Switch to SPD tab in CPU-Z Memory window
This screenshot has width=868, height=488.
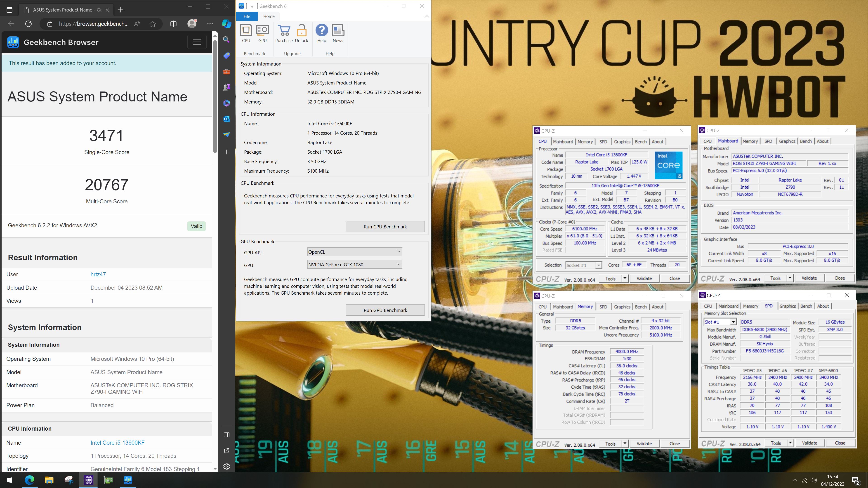[x=603, y=307]
